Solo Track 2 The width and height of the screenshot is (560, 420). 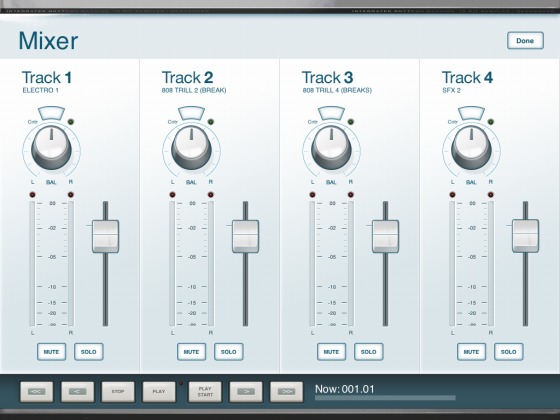tap(229, 352)
